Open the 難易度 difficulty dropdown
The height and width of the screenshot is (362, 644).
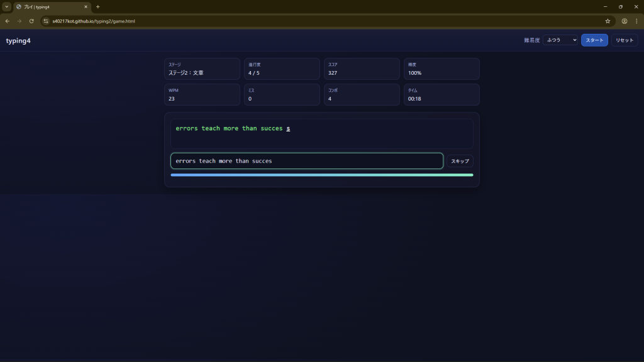point(560,40)
